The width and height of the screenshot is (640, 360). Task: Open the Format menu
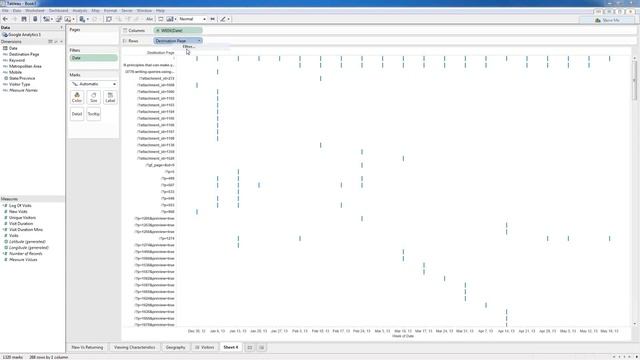coord(110,11)
